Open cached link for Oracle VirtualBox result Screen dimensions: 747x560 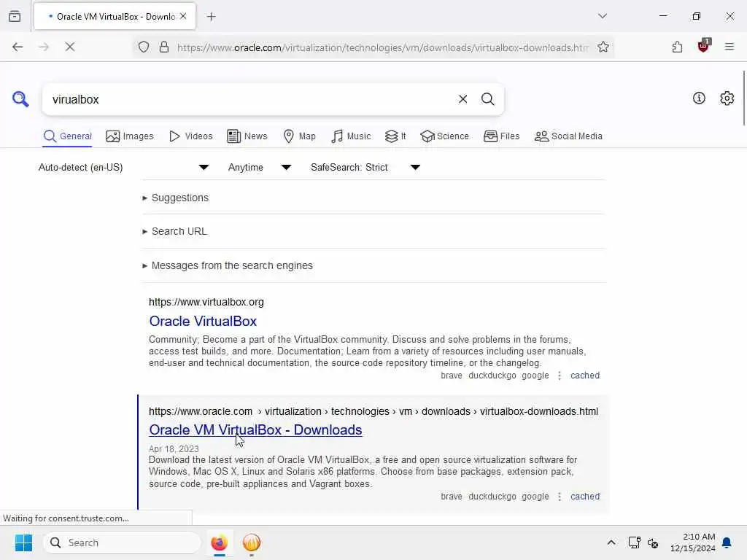pos(584,376)
